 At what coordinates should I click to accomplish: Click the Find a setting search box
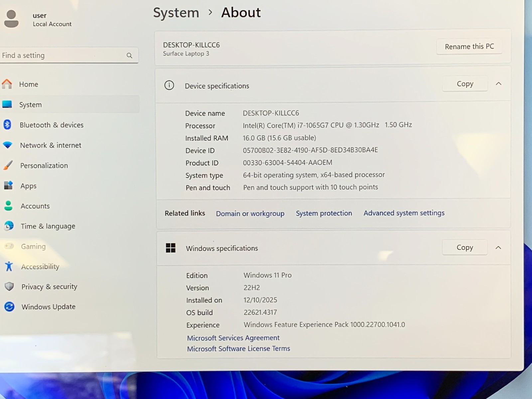click(69, 55)
